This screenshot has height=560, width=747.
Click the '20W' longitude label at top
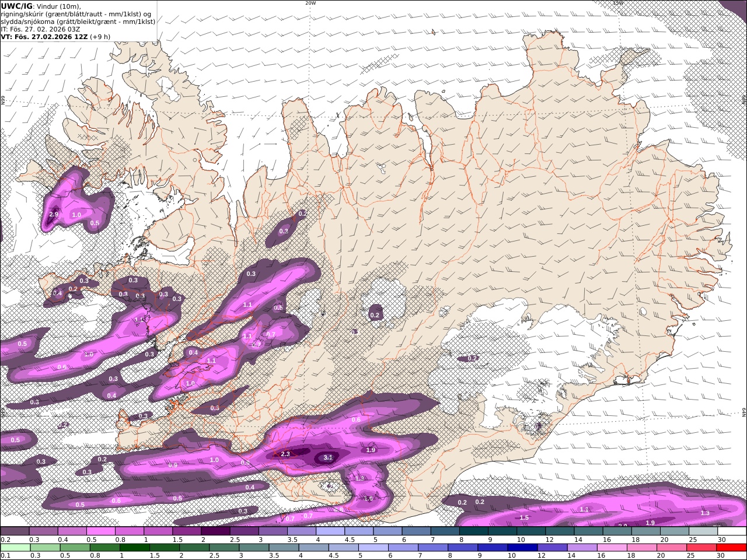pyautogui.click(x=310, y=3)
